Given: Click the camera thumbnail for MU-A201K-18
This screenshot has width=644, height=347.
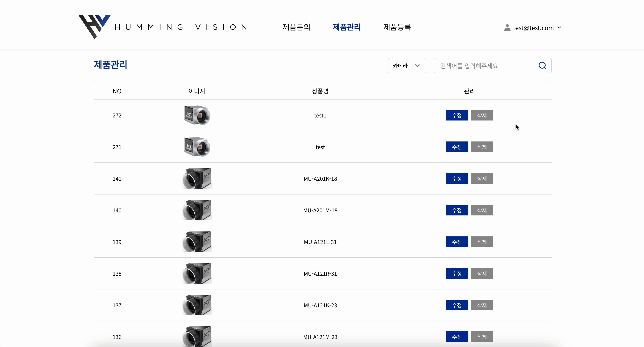Looking at the screenshot, I should [x=197, y=178].
